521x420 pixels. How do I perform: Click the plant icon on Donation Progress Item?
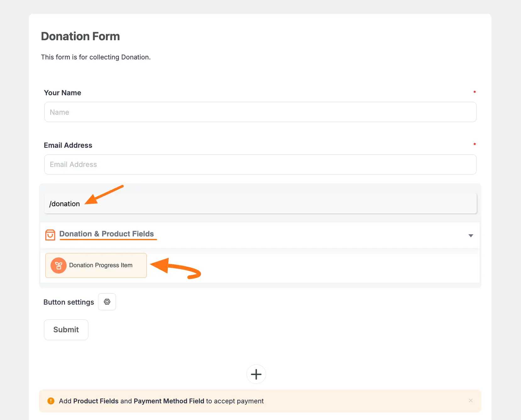(58, 265)
